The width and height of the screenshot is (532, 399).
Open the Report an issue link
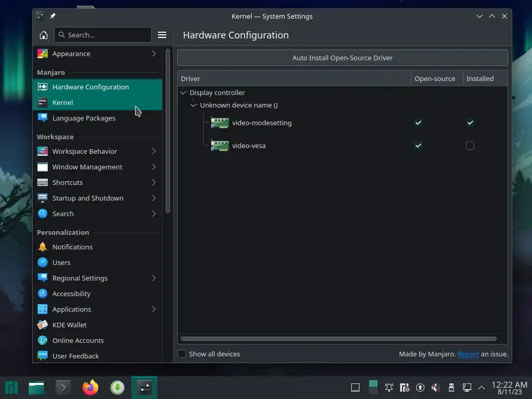[468, 354]
